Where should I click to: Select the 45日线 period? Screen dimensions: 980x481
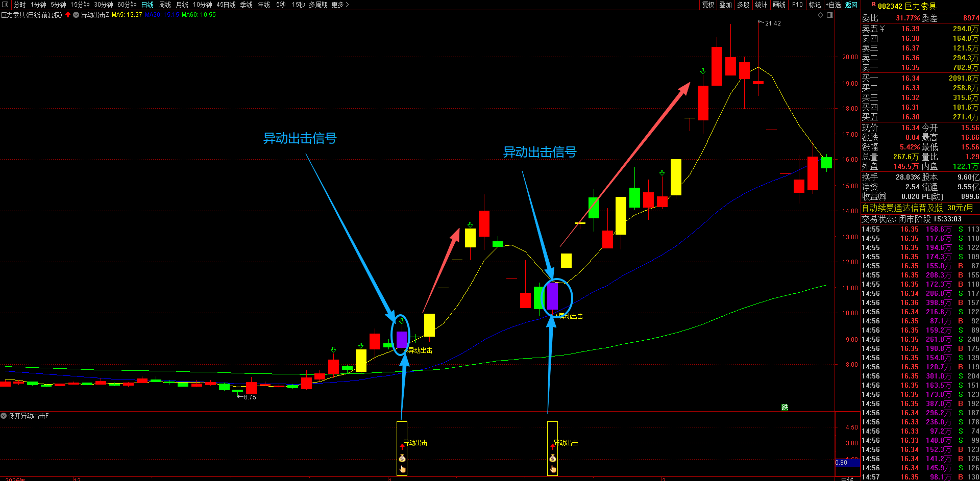pyautogui.click(x=226, y=5)
